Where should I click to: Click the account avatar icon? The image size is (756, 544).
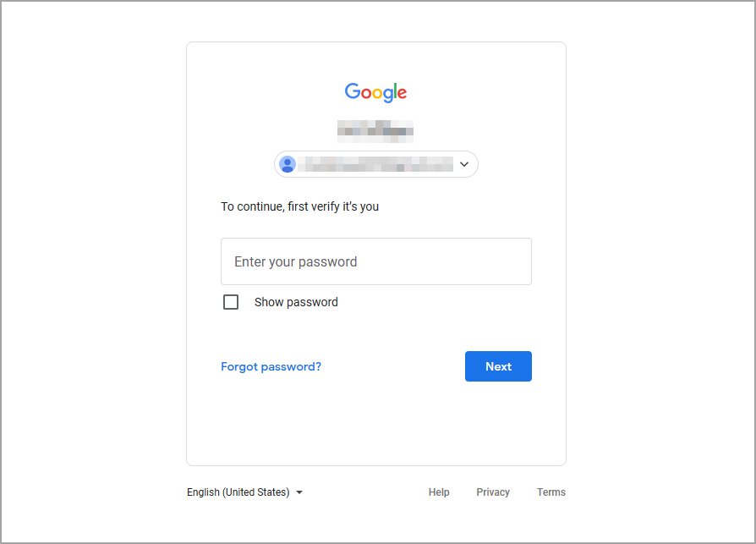pos(288,164)
